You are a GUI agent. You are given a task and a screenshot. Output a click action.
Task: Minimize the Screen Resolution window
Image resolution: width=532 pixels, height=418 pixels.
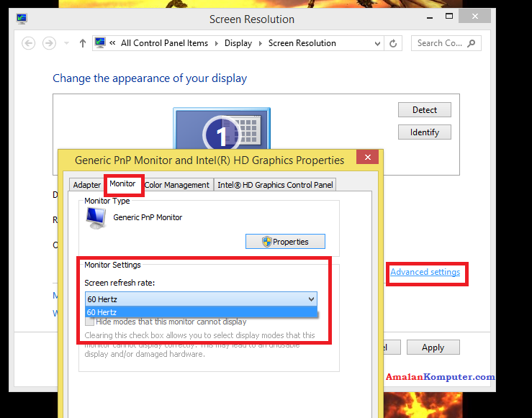pos(430,17)
